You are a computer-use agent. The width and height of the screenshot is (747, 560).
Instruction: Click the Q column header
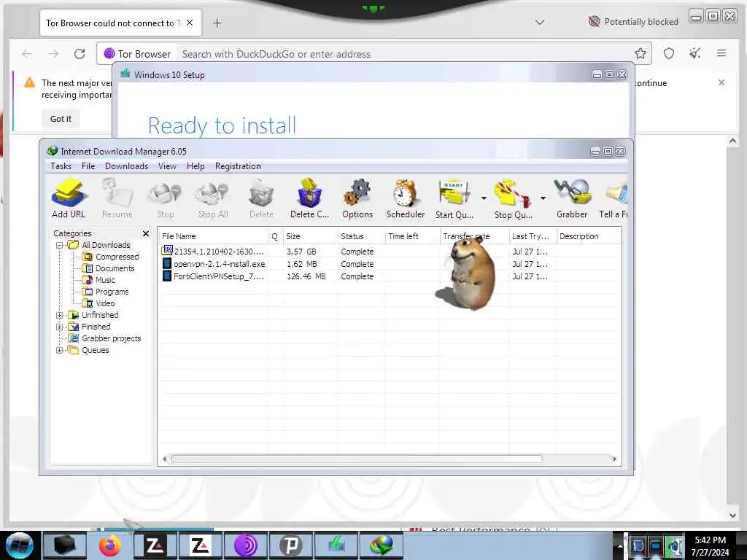click(x=275, y=236)
